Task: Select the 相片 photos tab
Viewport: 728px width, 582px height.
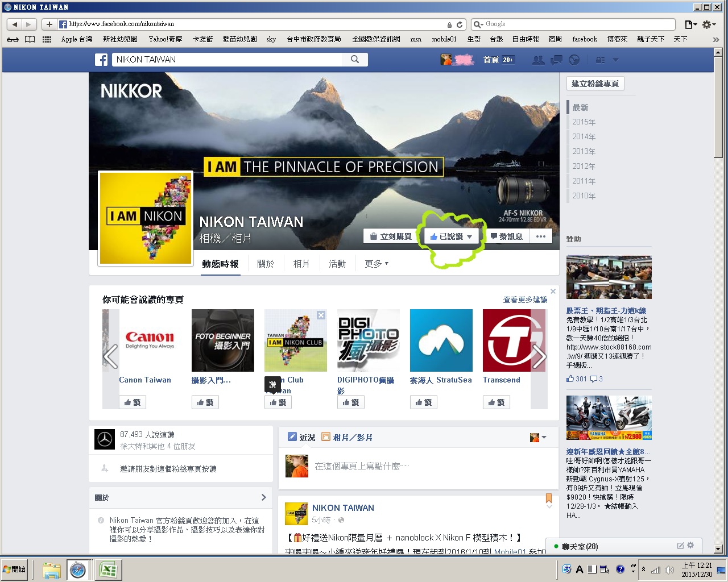Action: point(301,264)
